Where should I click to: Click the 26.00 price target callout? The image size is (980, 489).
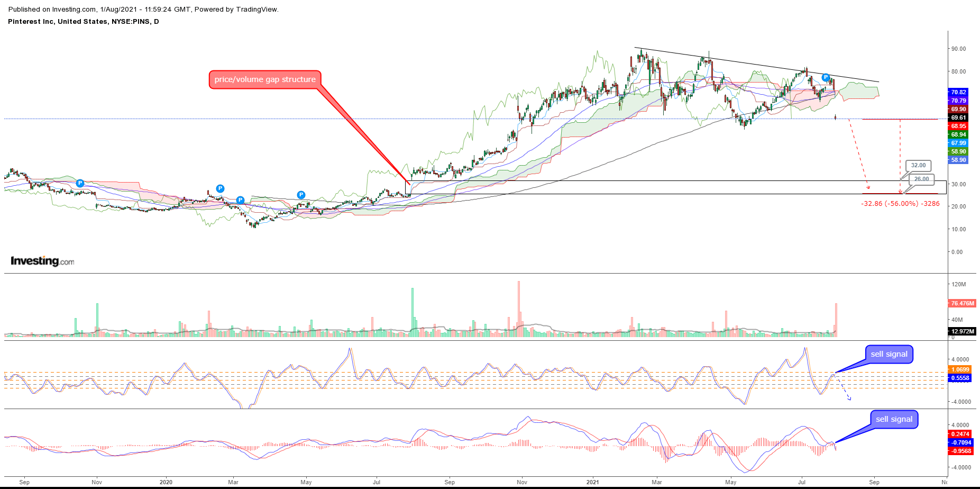(921, 179)
